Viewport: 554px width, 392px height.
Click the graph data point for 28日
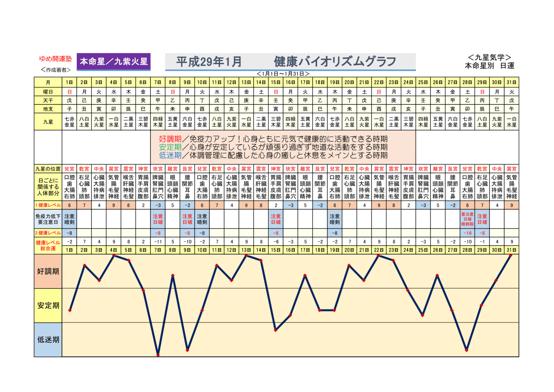point(467,350)
